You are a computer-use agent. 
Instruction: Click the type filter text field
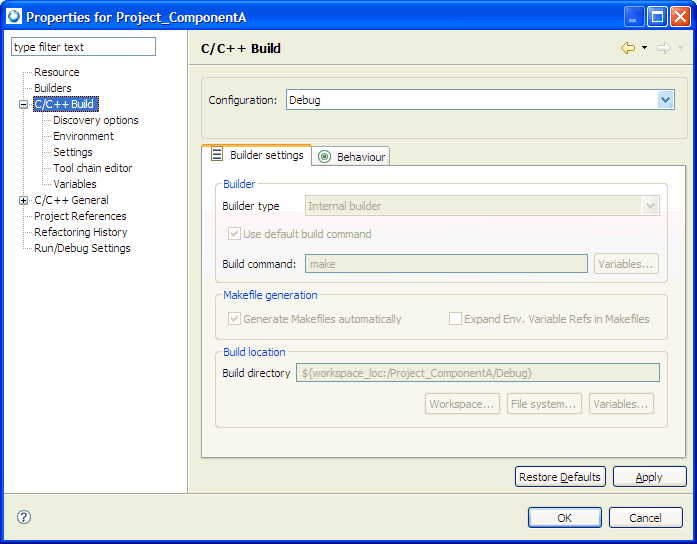click(x=83, y=47)
